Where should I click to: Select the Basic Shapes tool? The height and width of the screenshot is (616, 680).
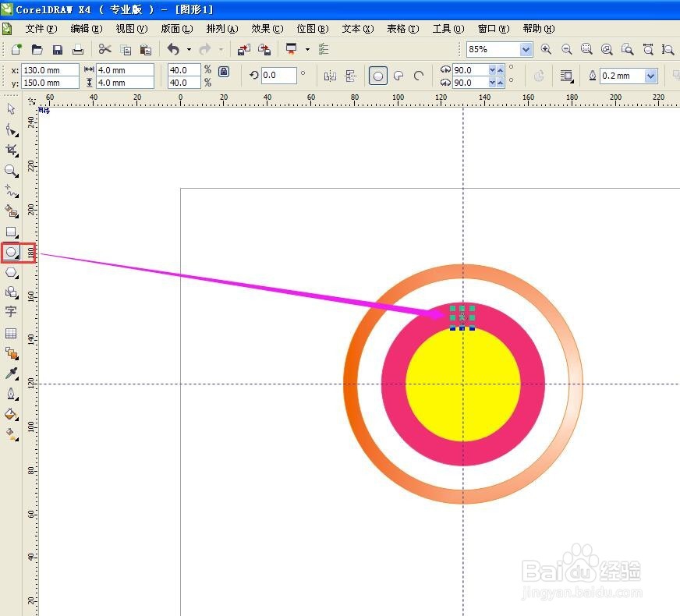tap(11, 292)
